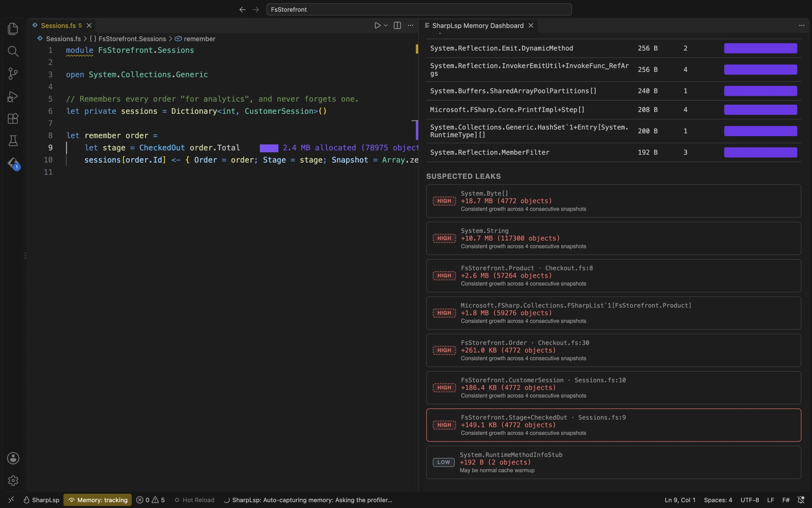Toggle Hot Reload in status bar
812x508 pixels.
[x=194, y=500]
